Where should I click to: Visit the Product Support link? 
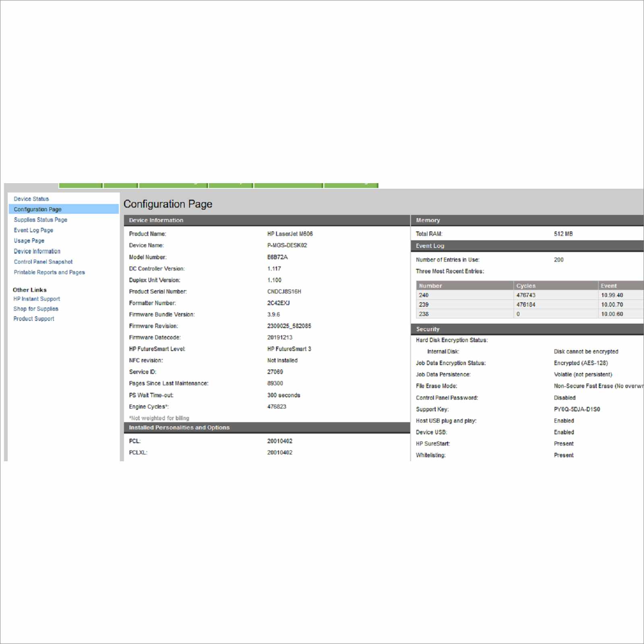click(x=34, y=318)
